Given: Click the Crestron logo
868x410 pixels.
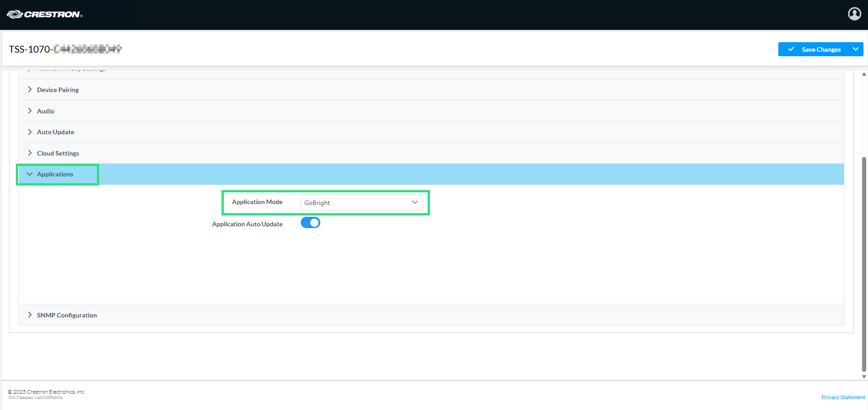Looking at the screenshot, I should pos(44,15).
